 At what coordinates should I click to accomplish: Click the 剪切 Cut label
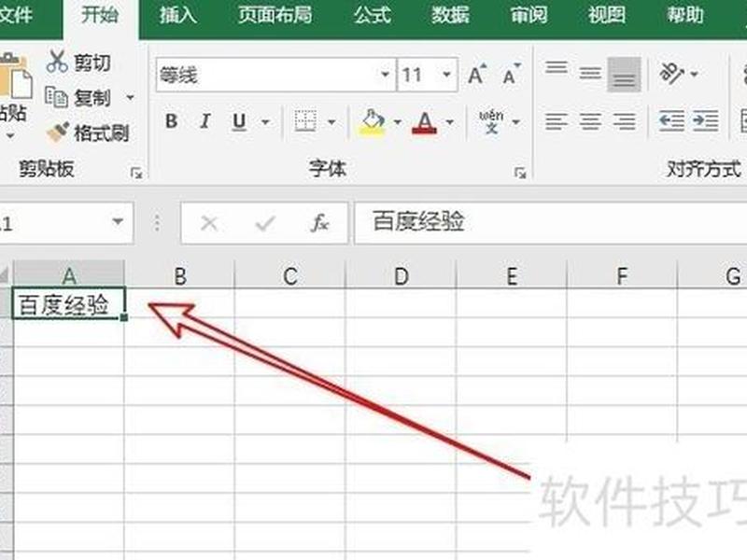pyautogui.click(x=92, y=63)
